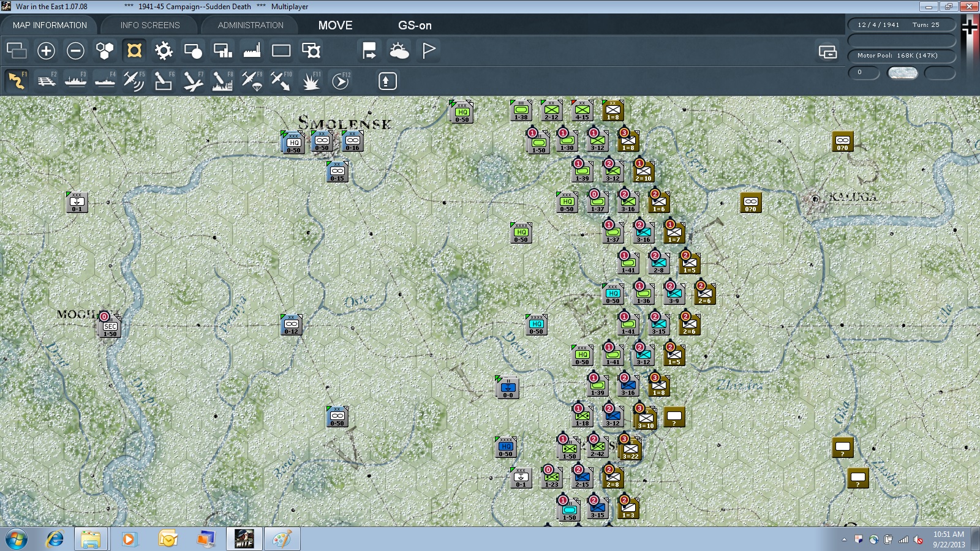The height and width of the screenshot is (551, 980).
Task: Toggle the plain rectangle map display icon
Action: [x=281, y=51]
